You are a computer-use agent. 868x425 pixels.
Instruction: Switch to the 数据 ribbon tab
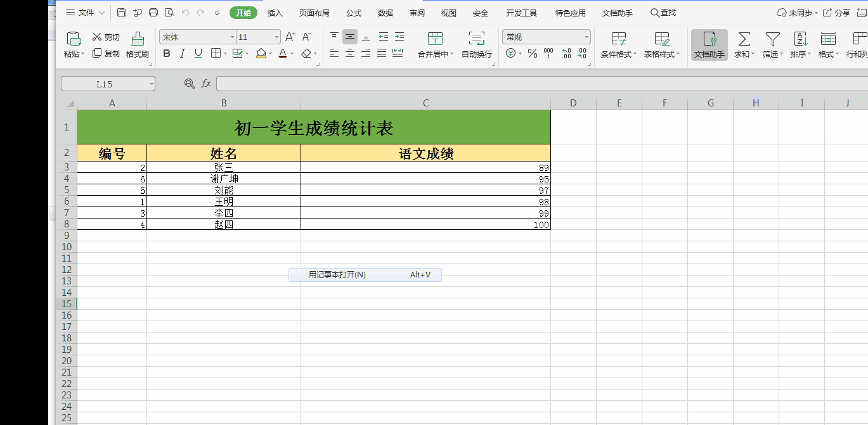385,13
